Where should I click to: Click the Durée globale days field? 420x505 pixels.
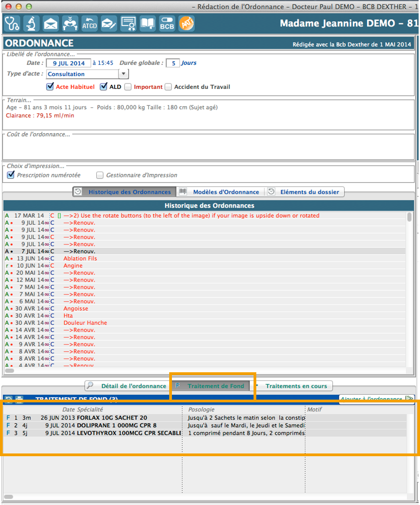tap(172, 63)
